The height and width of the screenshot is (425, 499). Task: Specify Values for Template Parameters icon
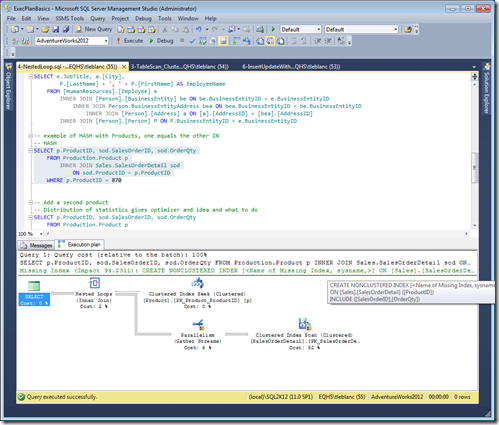(x=340, y=41)
